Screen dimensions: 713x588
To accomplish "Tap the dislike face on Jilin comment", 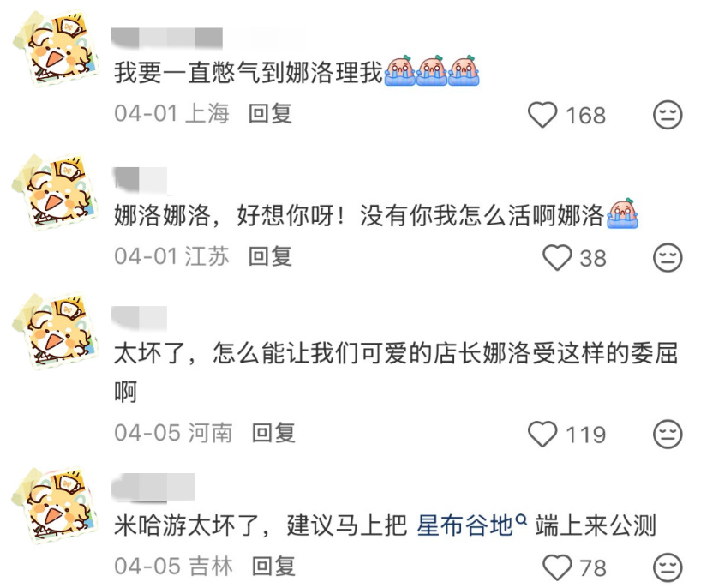I will click(x=668, y=567).
